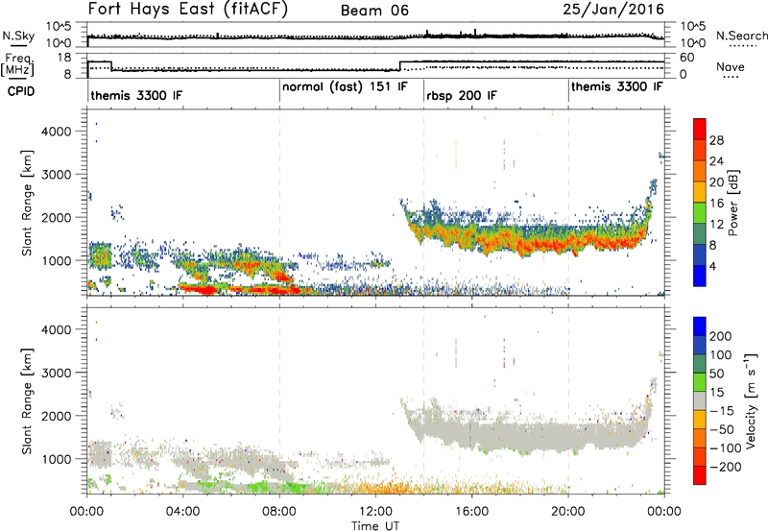Click the '20:00' time axis tick label

point(568,512)
